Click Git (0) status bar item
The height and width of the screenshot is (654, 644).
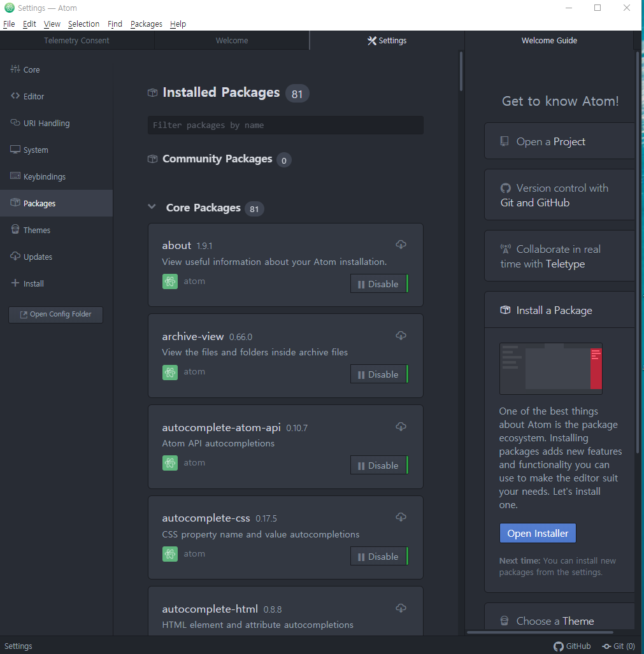618,646
